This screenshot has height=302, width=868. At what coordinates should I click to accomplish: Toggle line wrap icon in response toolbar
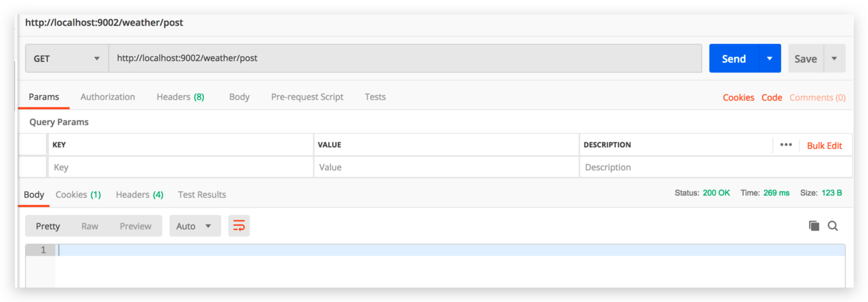tap(239, 226)
